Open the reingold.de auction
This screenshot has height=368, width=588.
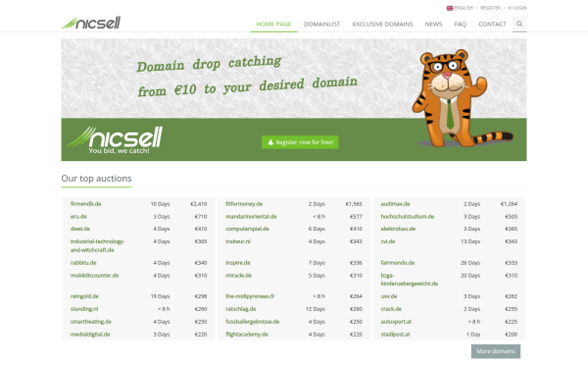pyautogui.click(x=84, y=296)
